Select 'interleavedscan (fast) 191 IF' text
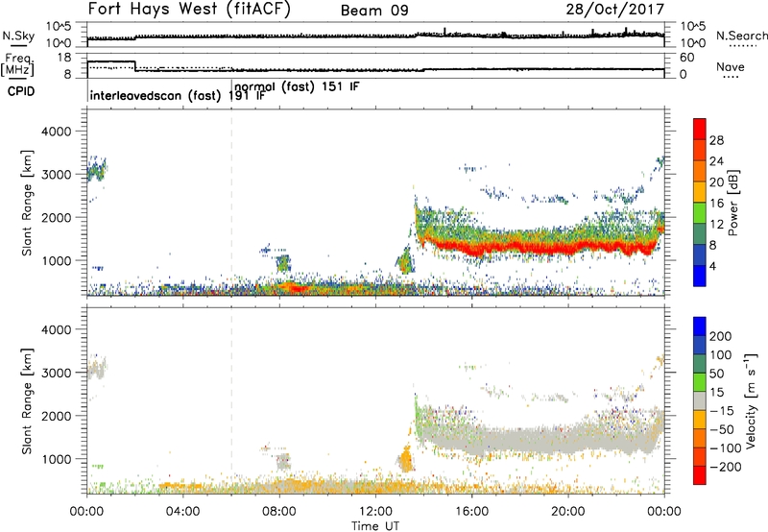Viewport: 768px width, 532px height. coord(178,95)
